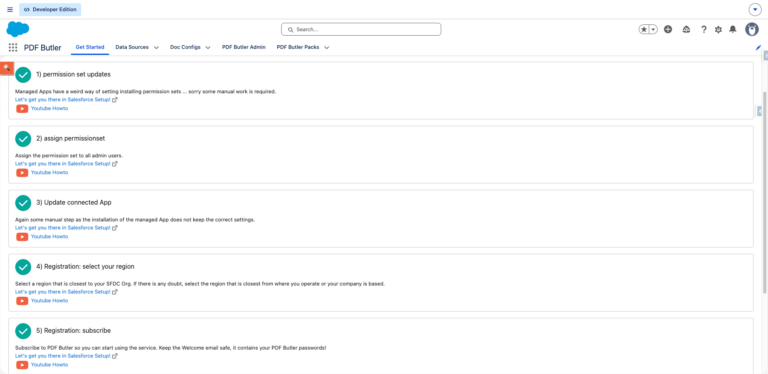
Task: Open the PDF Butler Admin tab
Action: pos(243,47)
